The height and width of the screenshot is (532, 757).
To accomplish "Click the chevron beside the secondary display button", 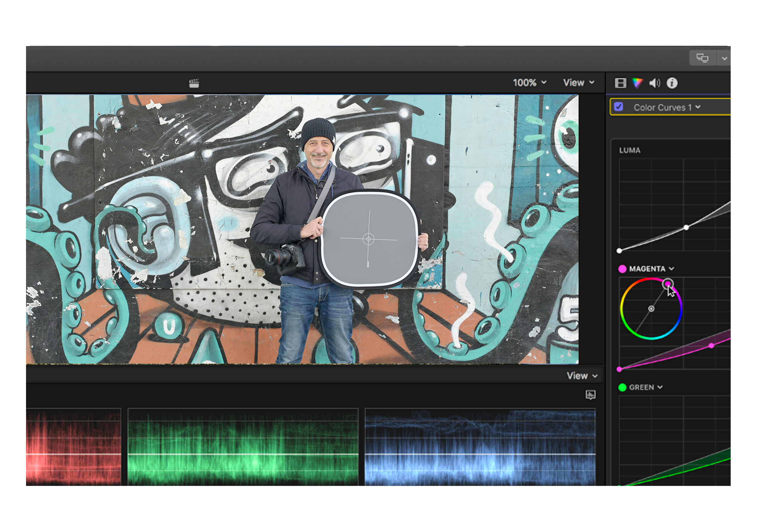I will (724, 58).
